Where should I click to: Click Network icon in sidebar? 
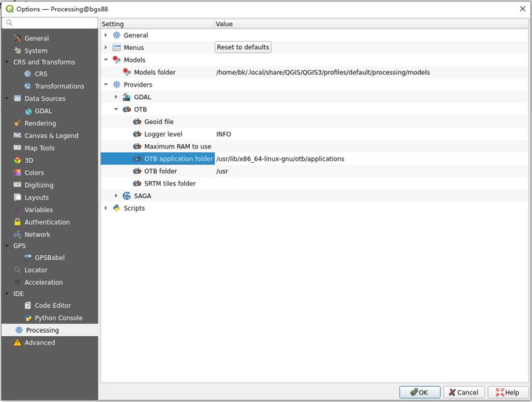pos(17,234)
